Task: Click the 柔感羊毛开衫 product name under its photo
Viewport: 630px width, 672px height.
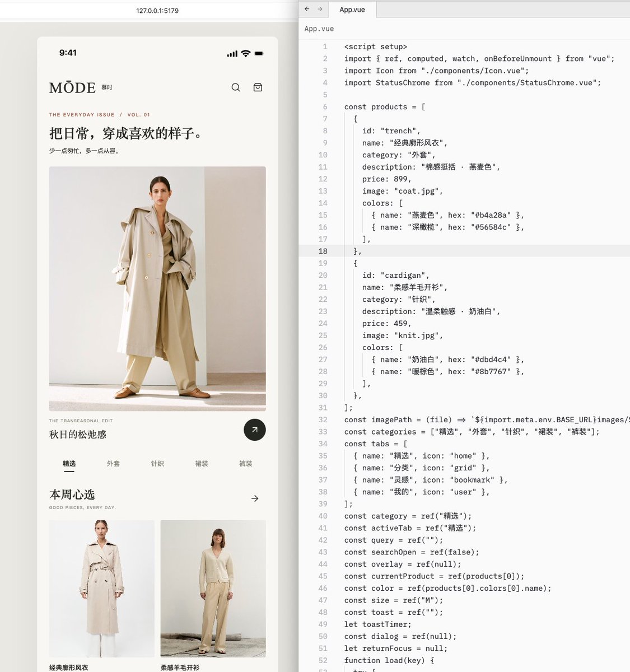Action: 180,668
